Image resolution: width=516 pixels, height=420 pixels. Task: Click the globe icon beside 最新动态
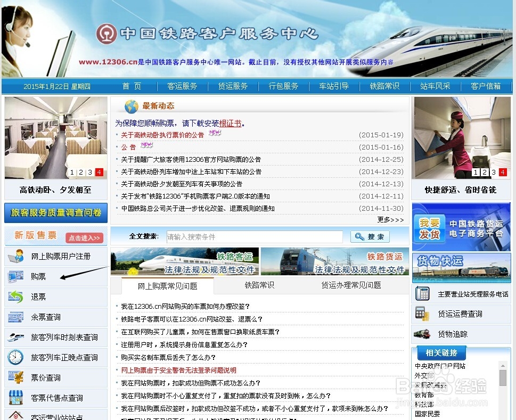pos(132,106)
